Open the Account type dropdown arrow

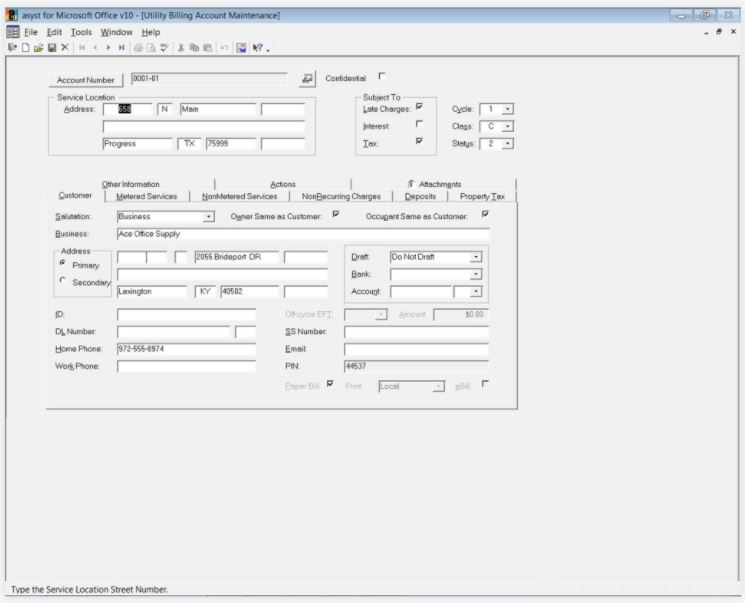click(476, 292)
